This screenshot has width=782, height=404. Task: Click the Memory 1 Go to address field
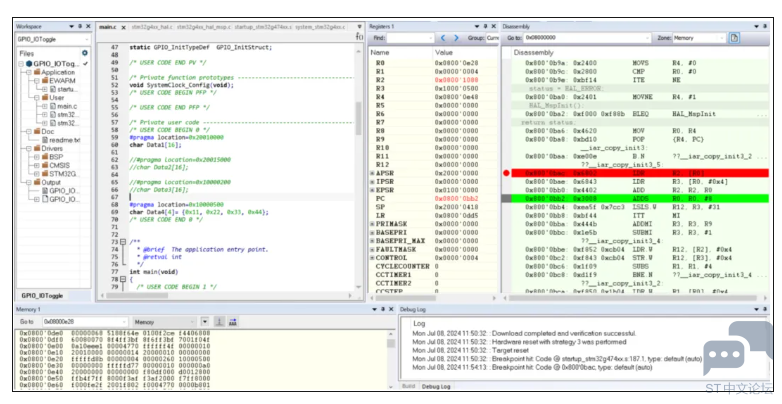pos(84,322)
